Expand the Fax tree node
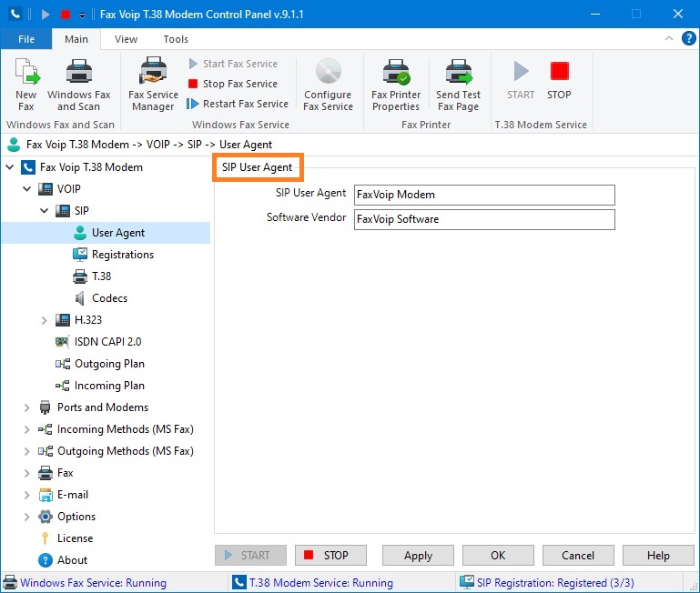 point(26,473)
